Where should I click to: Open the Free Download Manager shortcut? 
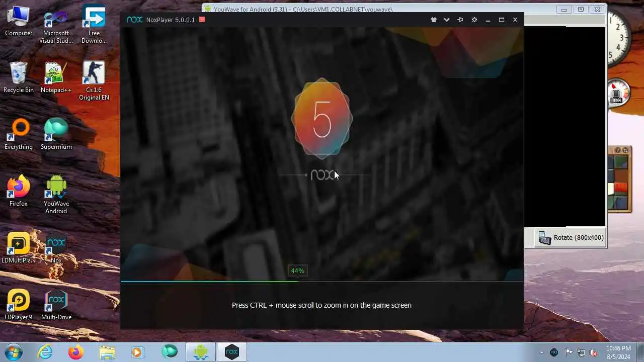point(94,24)
